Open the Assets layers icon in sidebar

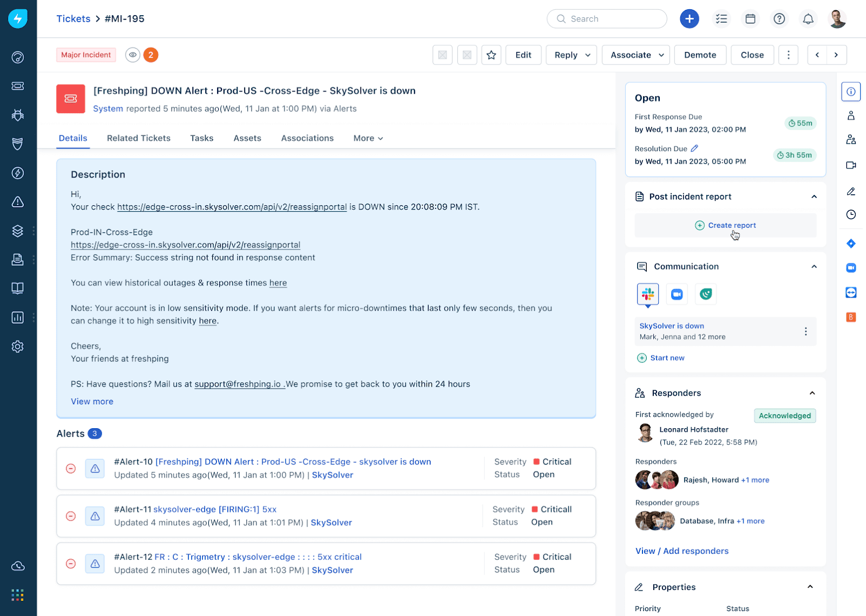coord(18,231)
